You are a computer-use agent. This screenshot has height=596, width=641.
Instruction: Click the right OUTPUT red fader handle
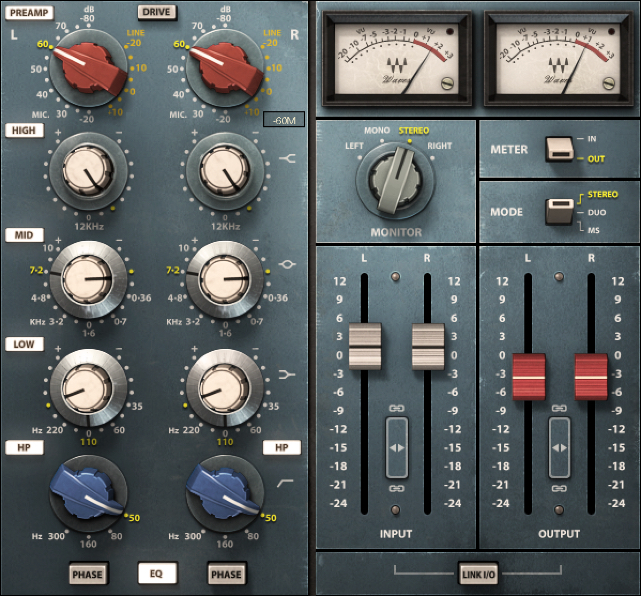click(x=591, y=376)
